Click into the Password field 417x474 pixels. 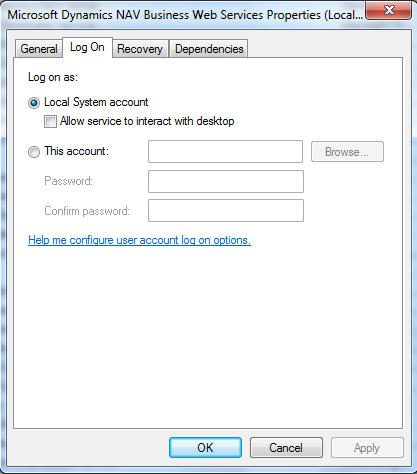[226, 181]
